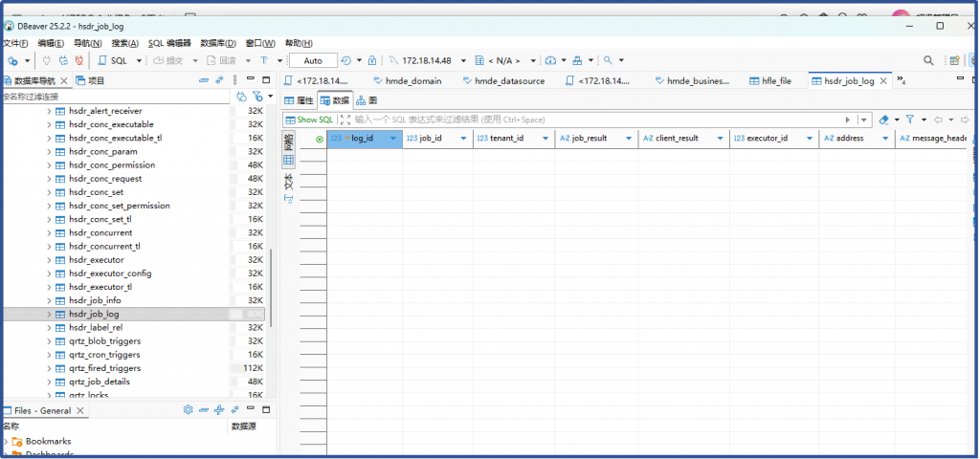
Task: Click the gear icon in Files panel
Action: (189, 409)
